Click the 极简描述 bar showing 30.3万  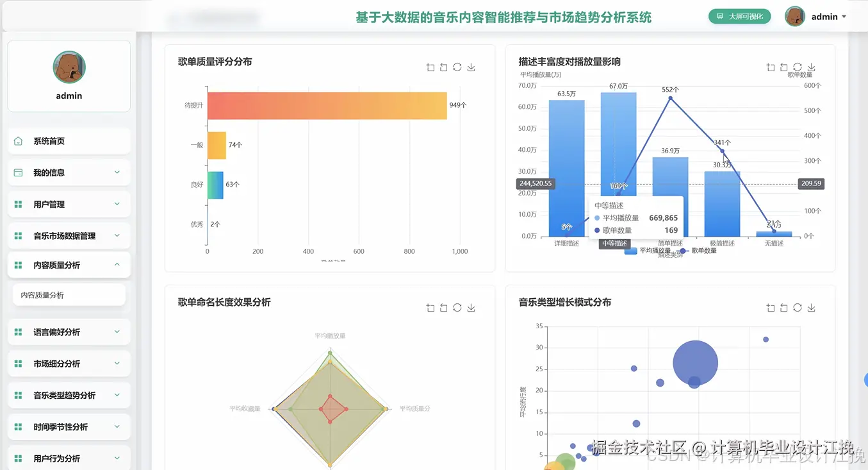722,204
